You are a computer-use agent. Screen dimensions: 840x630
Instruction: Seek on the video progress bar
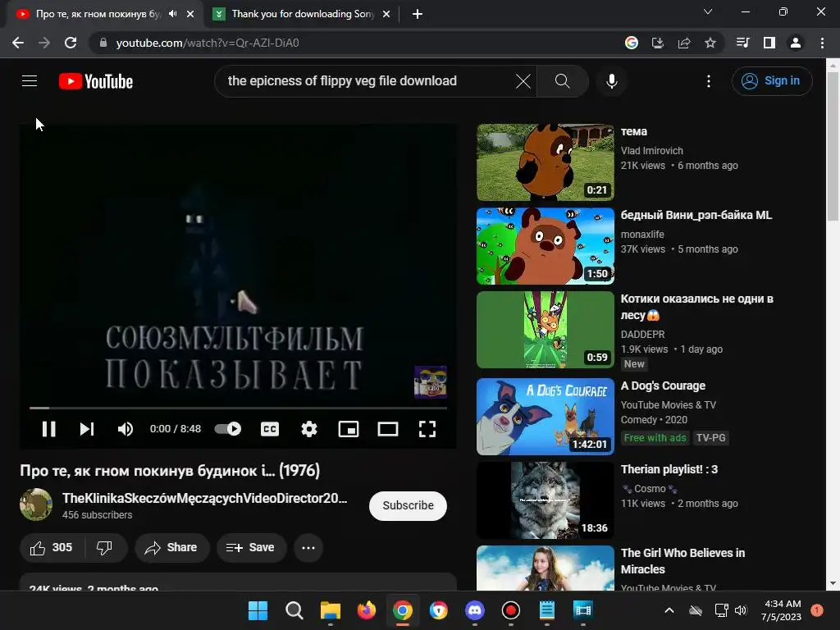238,408
